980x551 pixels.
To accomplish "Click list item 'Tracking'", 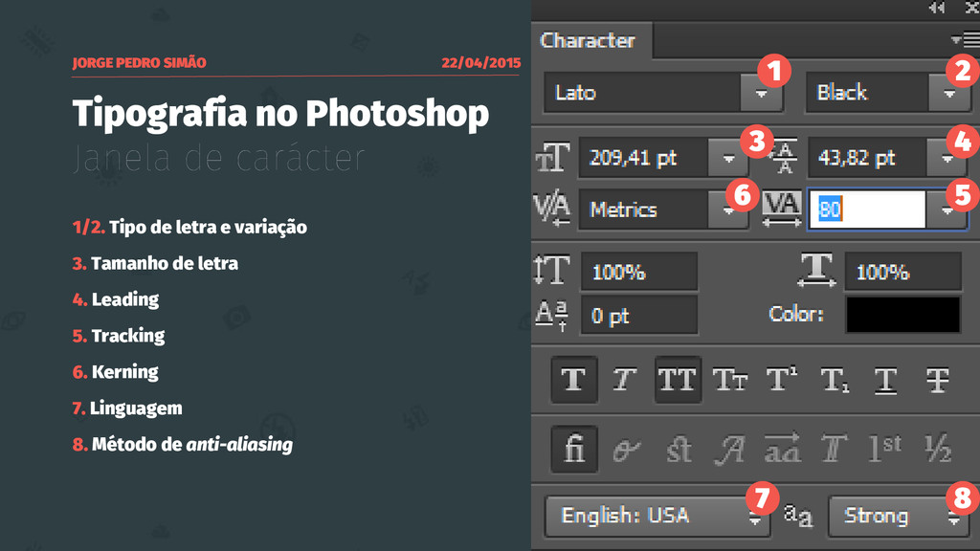I will click(128, 336).
